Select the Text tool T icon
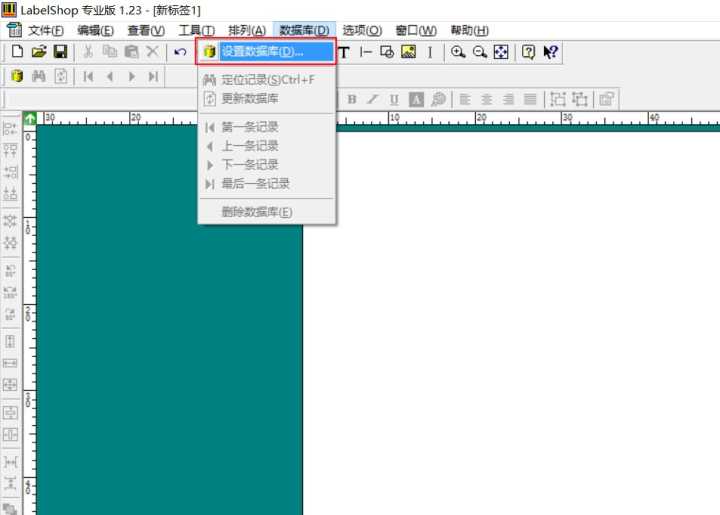Image resolution: width=720 pixels, height=515 pixels. [344, 52]
